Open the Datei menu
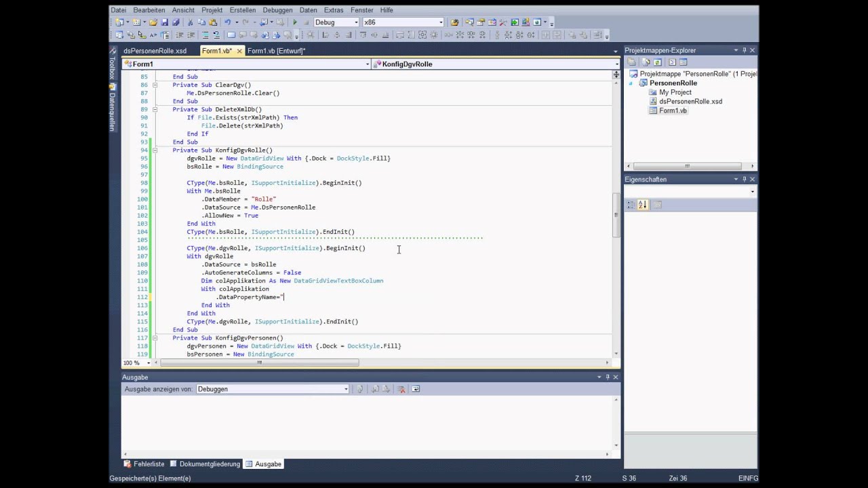This screenshot has height=488, width=868. click(119, 10)
